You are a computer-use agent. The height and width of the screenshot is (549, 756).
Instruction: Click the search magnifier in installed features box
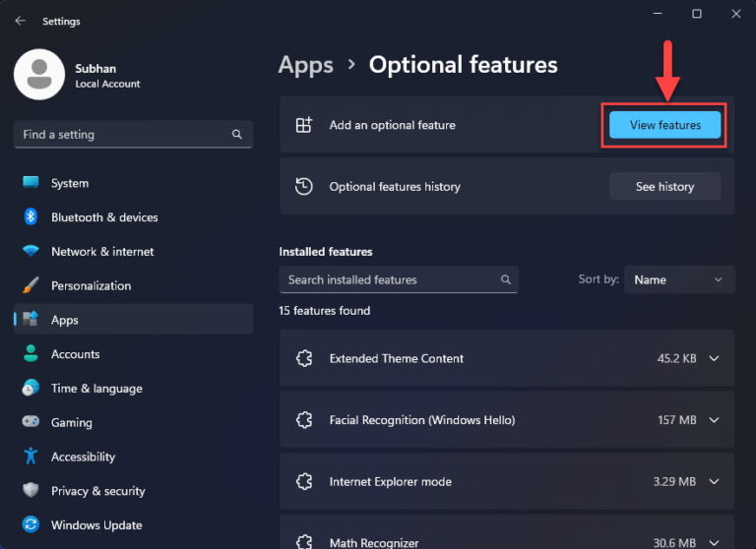[x=505, y=280]
